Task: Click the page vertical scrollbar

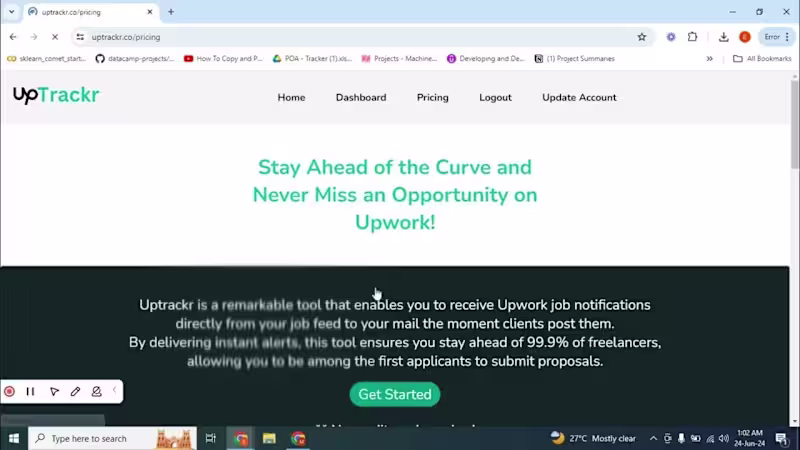Action: point(795,122)
